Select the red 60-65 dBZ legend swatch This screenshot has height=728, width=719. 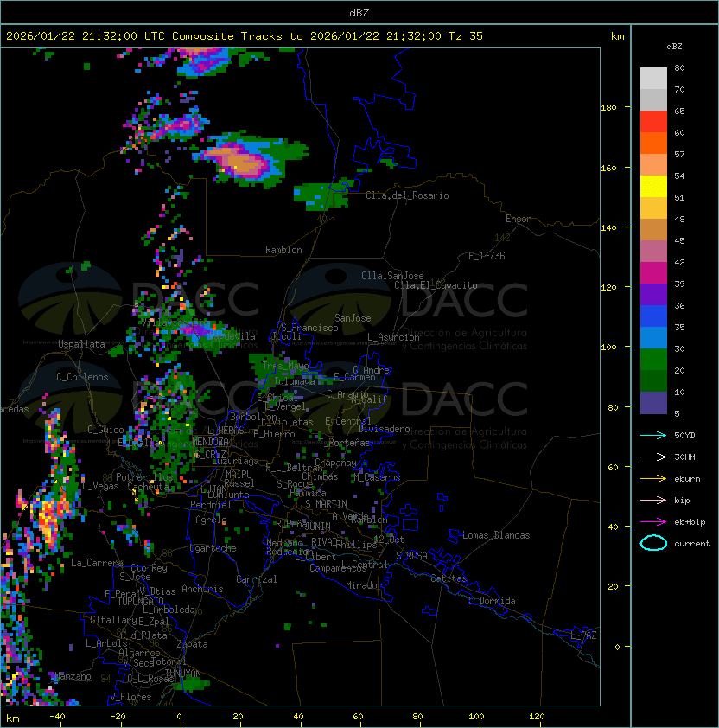point(653,122)
